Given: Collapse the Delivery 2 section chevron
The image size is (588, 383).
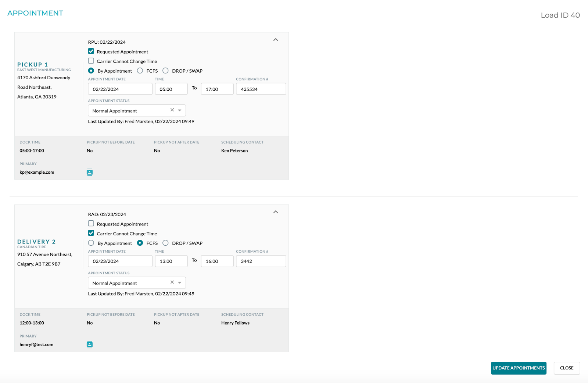Looking at the screenshot, I should coord(276,212).
